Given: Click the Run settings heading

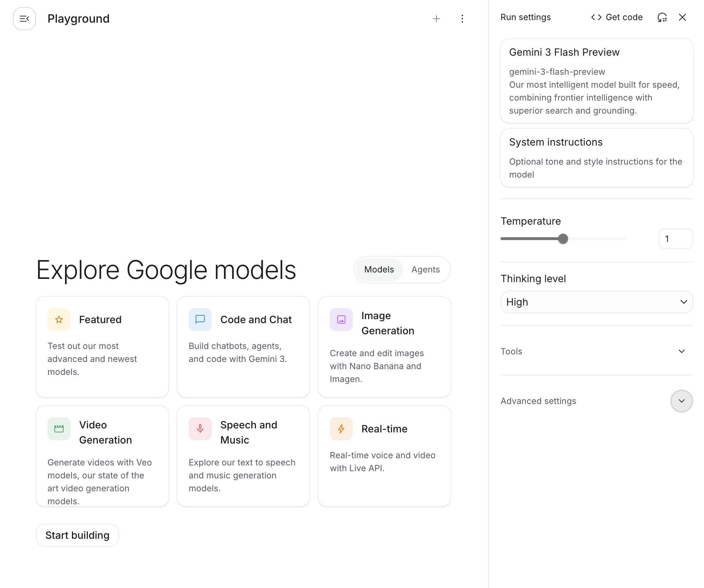Looking at the screenshot, I should 526,17.
